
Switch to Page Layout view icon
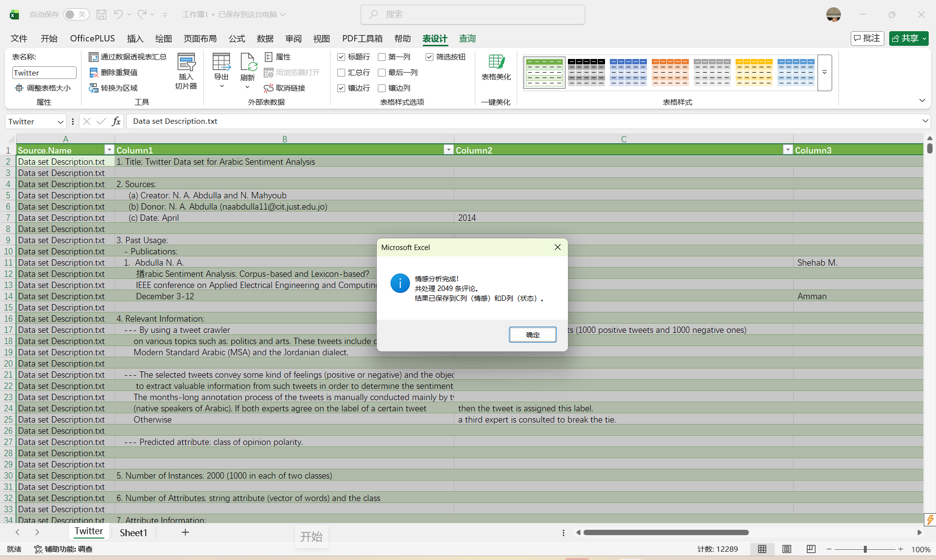click(786, 549)
